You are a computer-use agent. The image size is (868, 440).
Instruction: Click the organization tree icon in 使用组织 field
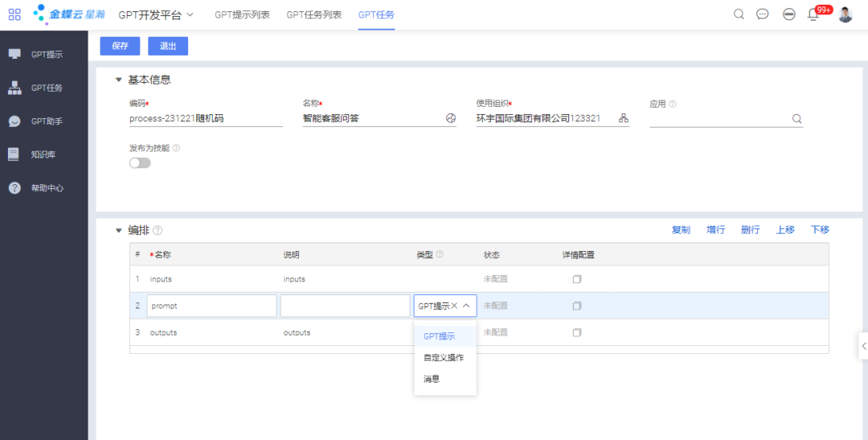pos(624,118)
